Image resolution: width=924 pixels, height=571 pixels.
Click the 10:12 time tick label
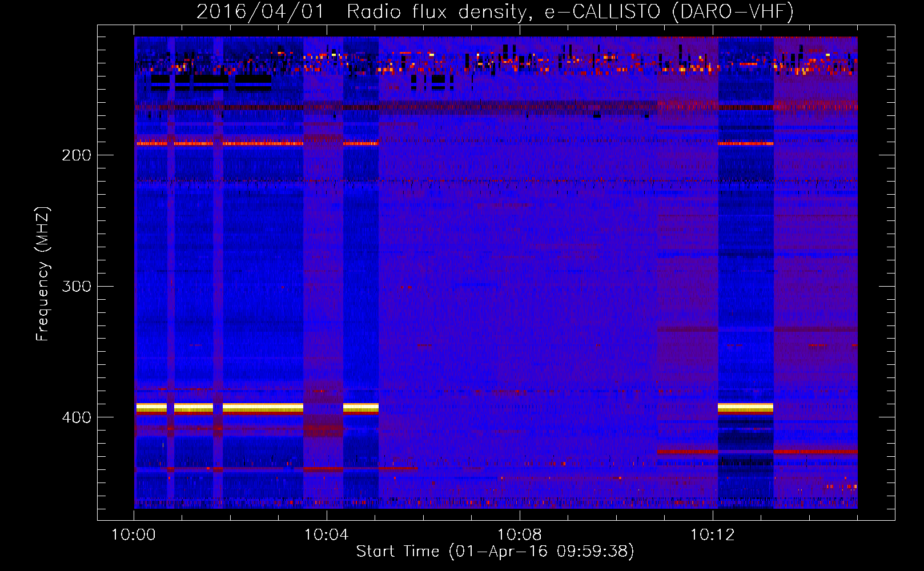coord(713,535)
